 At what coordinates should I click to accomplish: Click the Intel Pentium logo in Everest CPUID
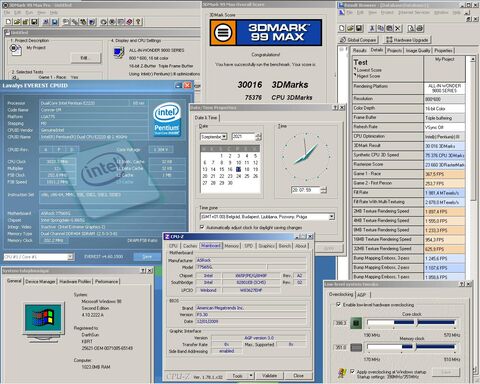pos(167,119)
